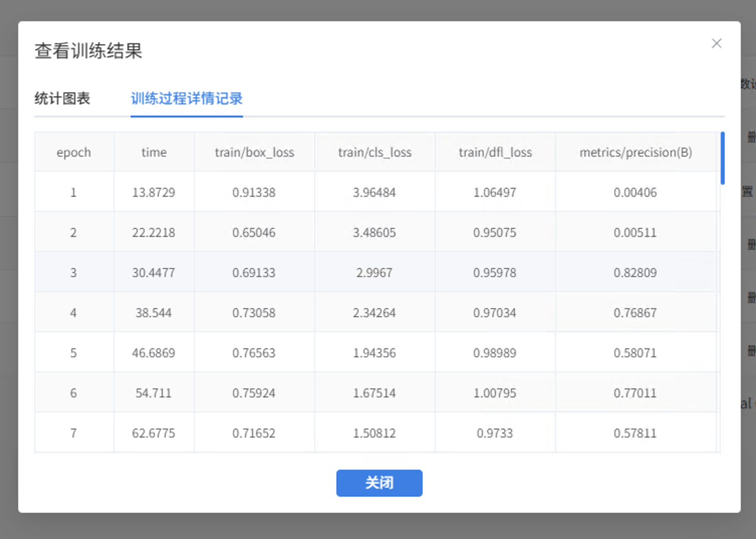This screenshot has width=756, height=539.
Task: Click precision value 0.57811 for epoch 7
Action: coord(636,433)
